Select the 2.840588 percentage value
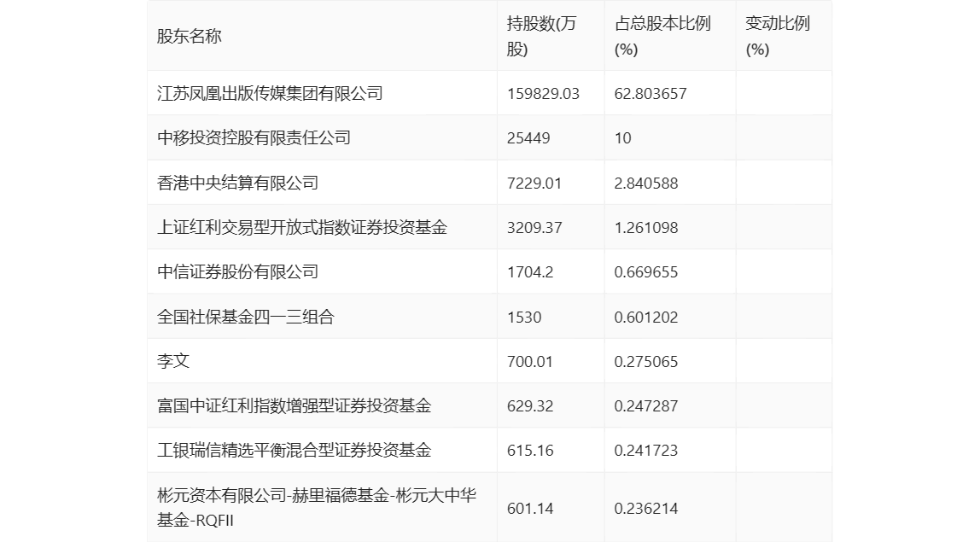This screenshot has height=542, width=980. point(646,183)
